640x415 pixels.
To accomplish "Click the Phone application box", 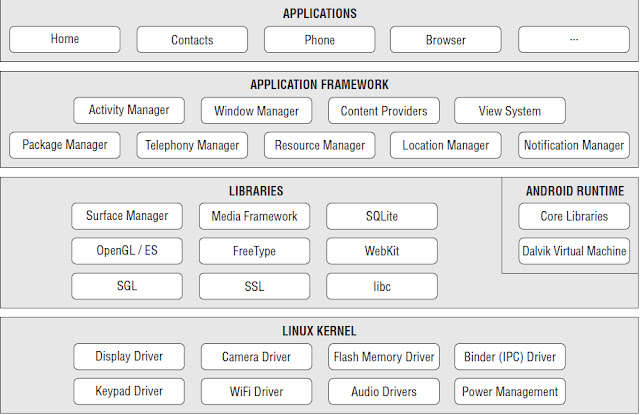I will click(x=320, y=40).
